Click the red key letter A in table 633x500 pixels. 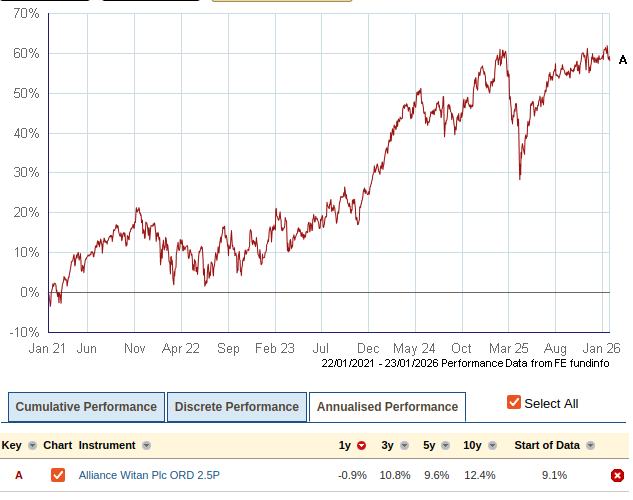tap(18, 475)
